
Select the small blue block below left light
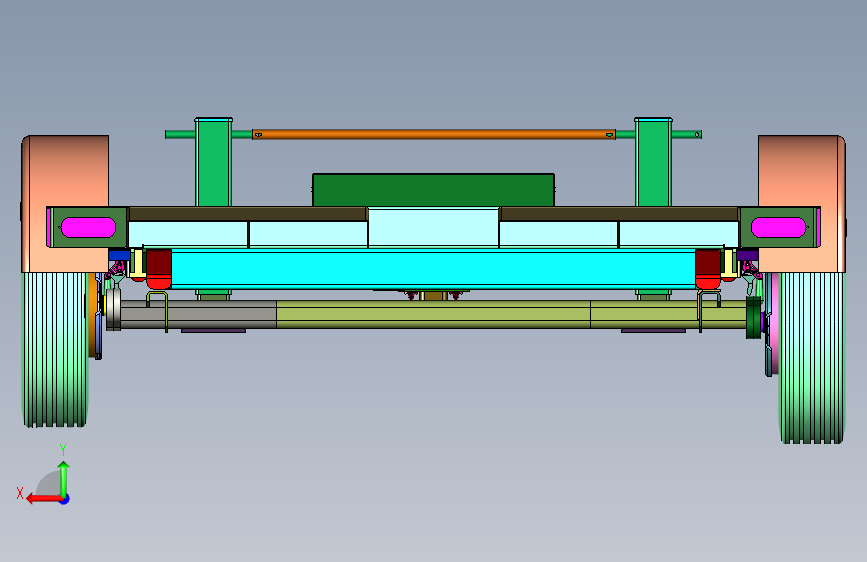(119, 255)
